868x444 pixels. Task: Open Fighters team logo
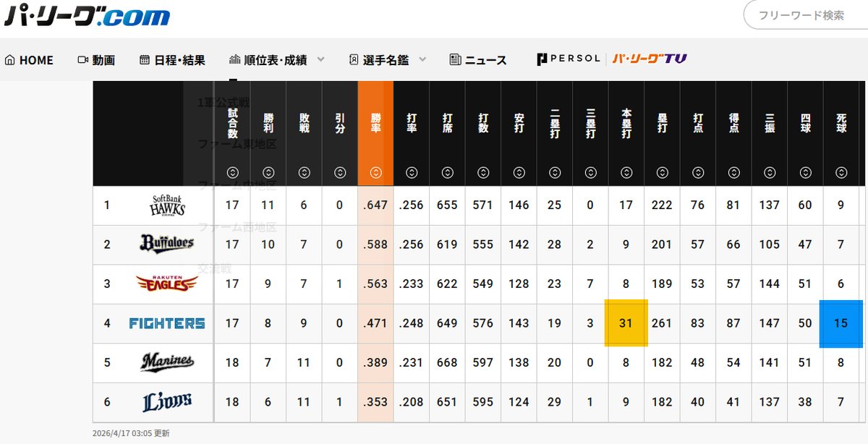pyautogui.click(x=167, y=323)
